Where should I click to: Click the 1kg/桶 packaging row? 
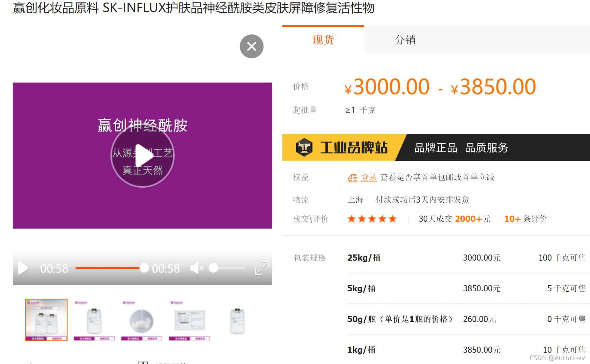tap(468, 350)
